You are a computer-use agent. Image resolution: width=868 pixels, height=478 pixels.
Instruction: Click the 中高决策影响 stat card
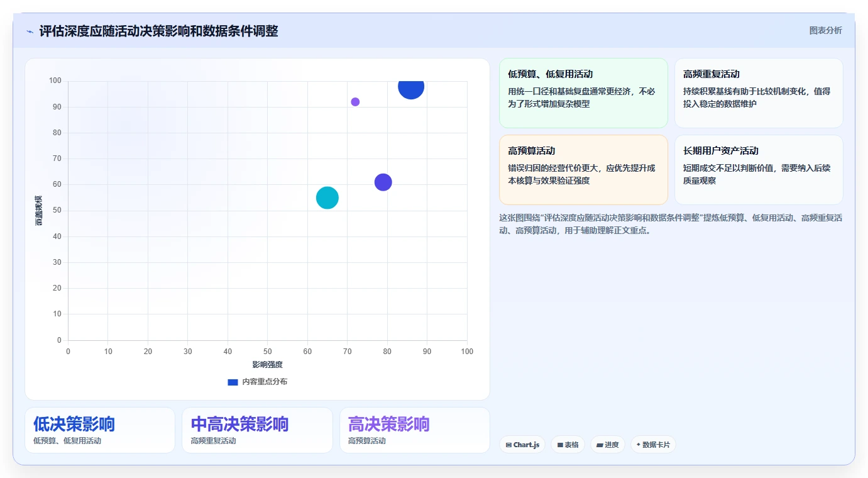[257, 430]
